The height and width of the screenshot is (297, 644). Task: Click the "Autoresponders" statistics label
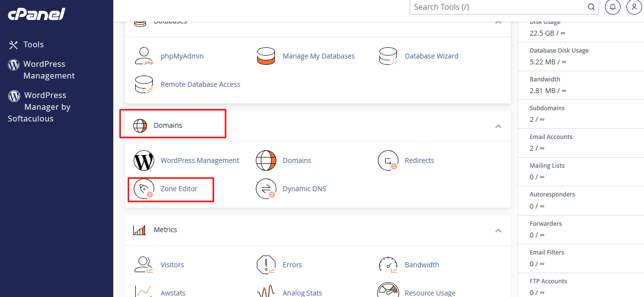click(x=552, y=195)
